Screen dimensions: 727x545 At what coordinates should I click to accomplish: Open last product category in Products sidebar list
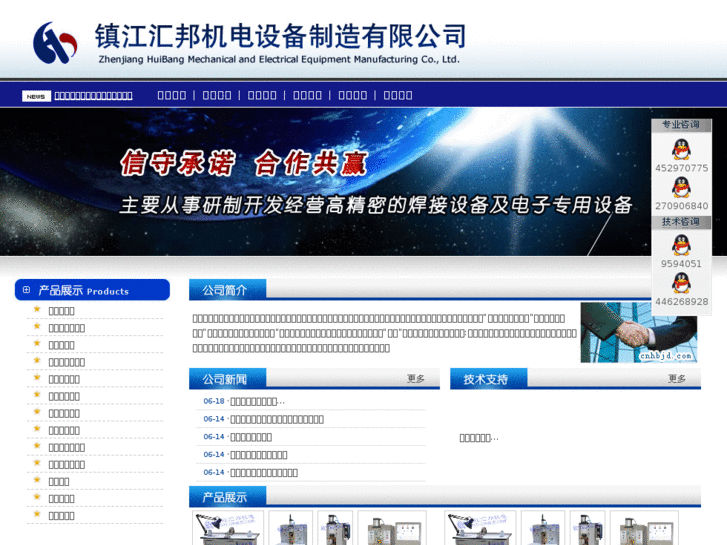(x=62, y=516)
